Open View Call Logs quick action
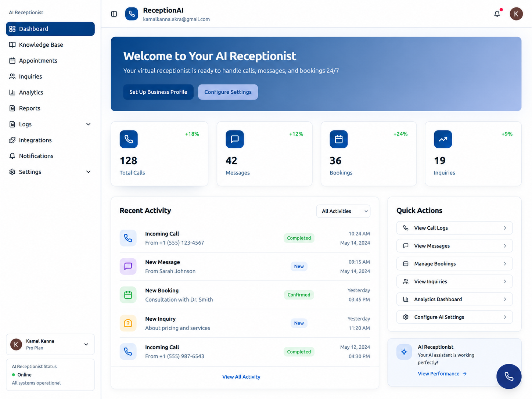Screen dimensions: 532x399 click(454, 228)
